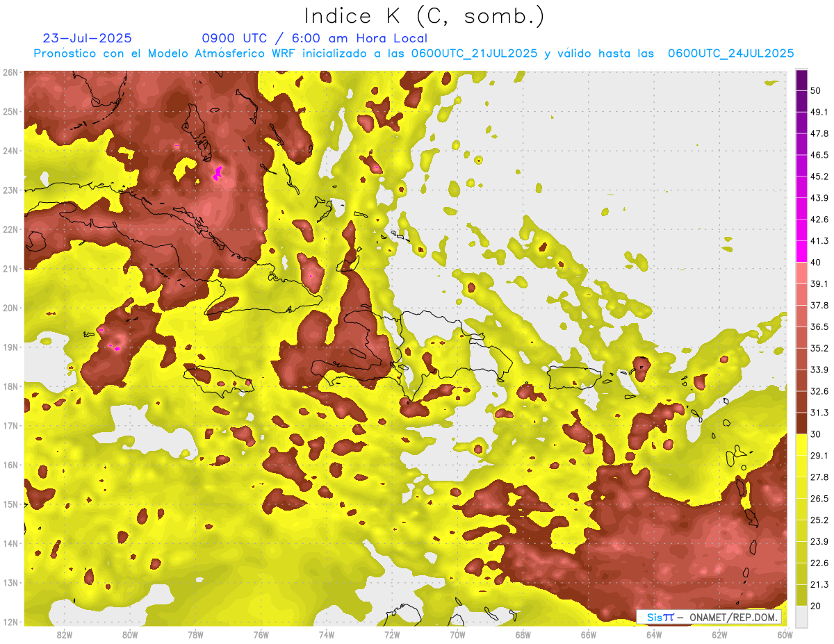Click the "25.2" colorbar value
Screen dimensions: 834x644
[x=820, y=520]
